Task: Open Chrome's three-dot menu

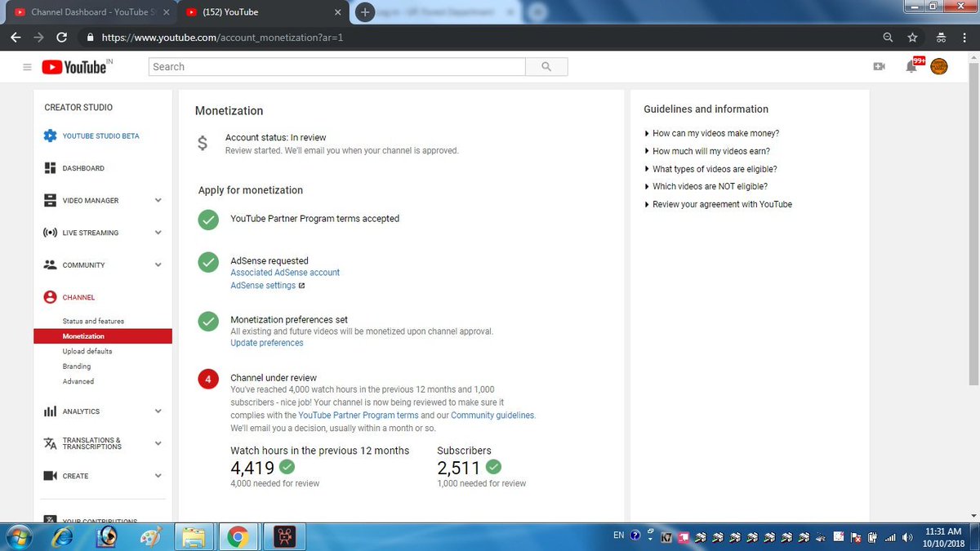Action: [x=965, y=38]
